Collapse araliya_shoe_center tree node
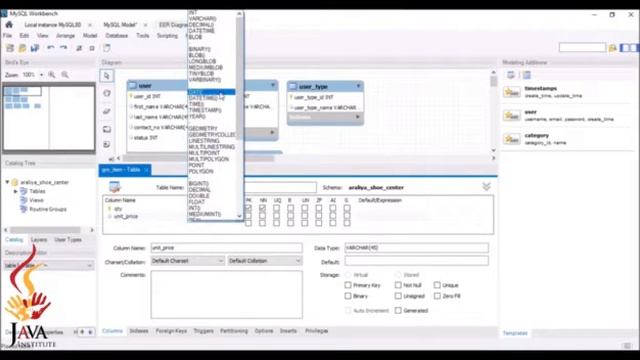 [7, 182]
